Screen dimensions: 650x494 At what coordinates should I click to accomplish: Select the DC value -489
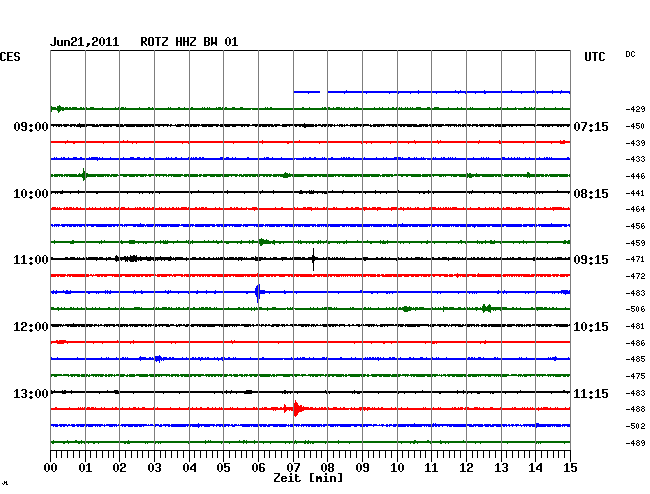point(635,443)
